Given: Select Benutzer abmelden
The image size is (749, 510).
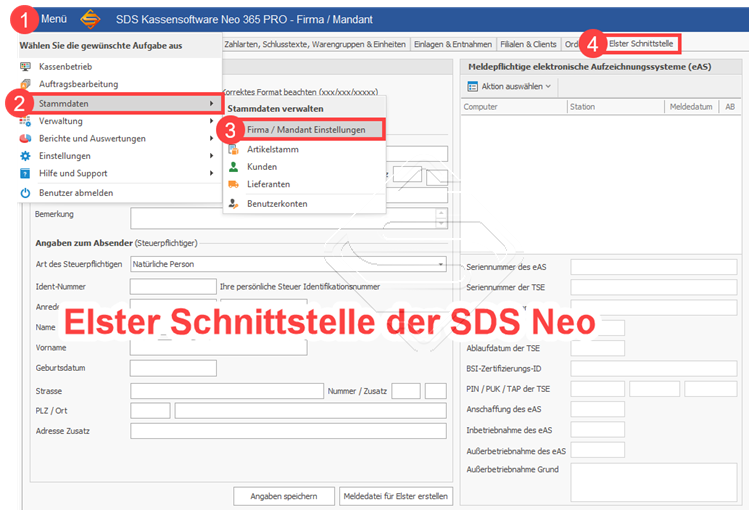Looking at the screenshot, I should coord(119,193).
